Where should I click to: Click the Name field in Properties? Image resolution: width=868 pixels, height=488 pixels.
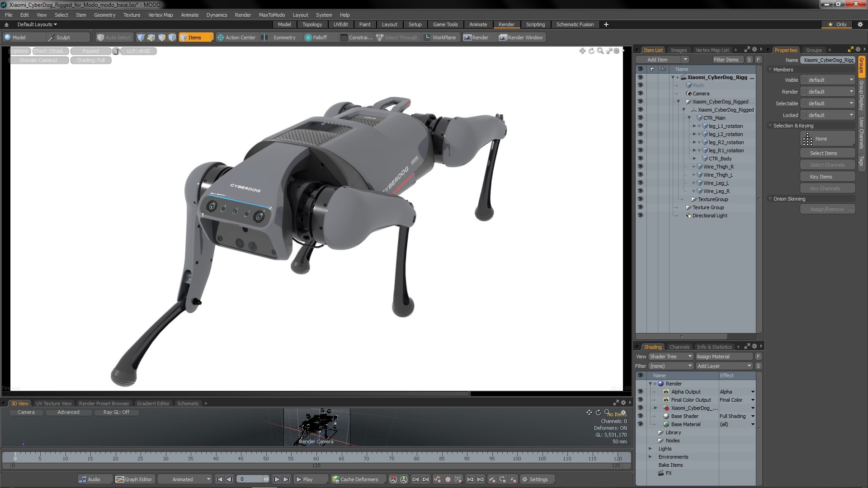click(828, 60)
